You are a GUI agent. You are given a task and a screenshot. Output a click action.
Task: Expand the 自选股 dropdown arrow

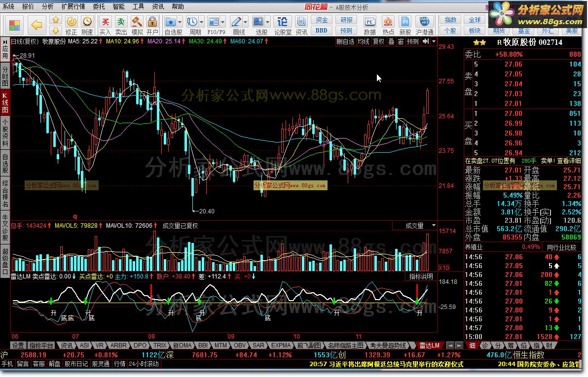click(180, 22)
